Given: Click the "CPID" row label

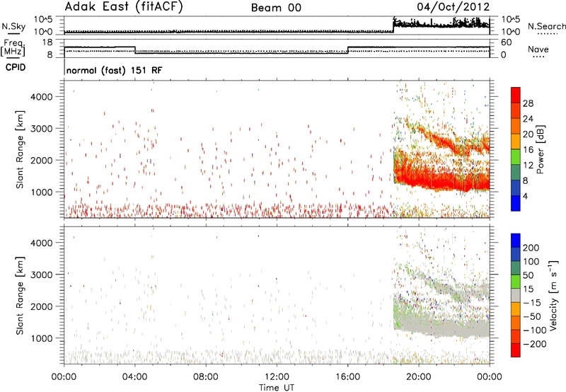Looking at the screenshot, I should point(16,67).
